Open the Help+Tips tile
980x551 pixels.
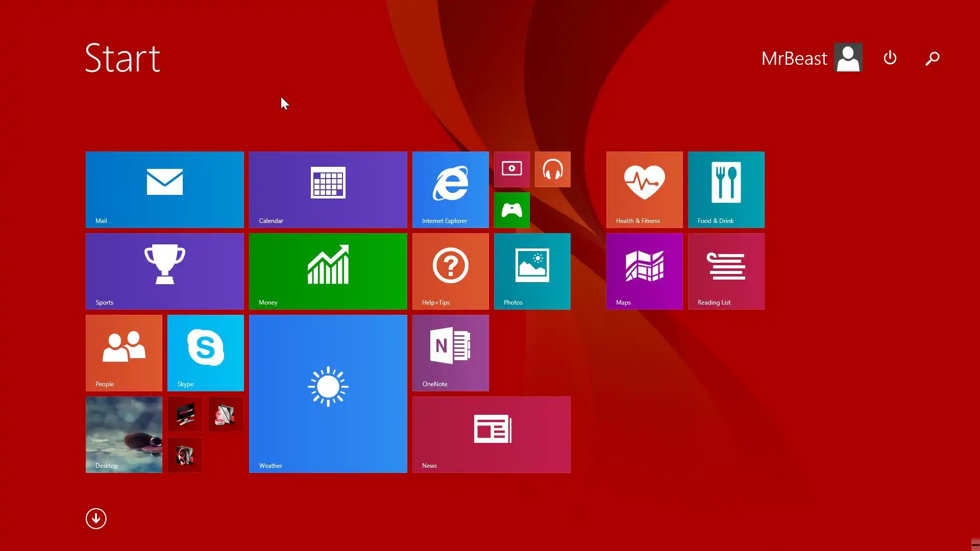point(450,271)
